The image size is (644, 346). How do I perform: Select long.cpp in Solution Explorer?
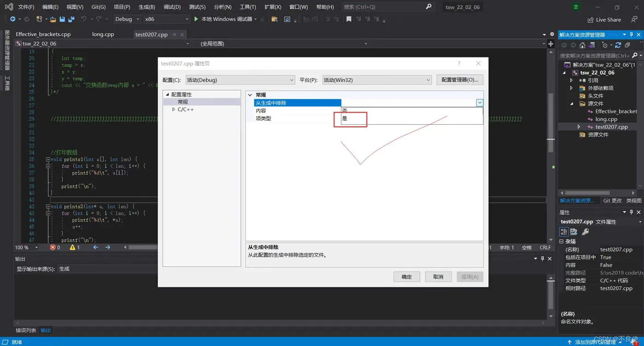coord(606,119)
